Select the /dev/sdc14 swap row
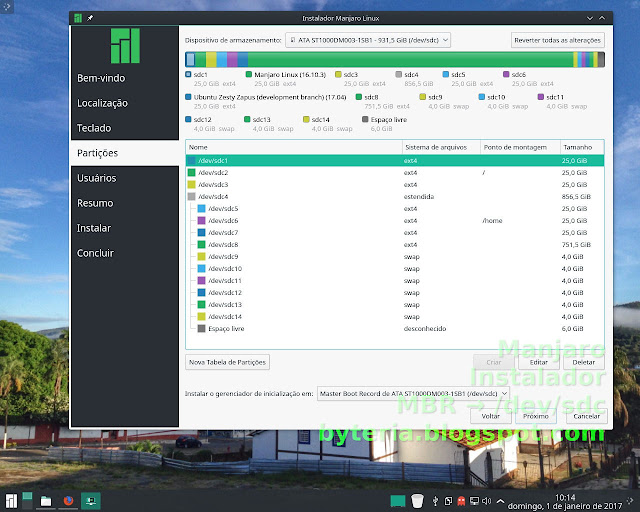This screenshot has width=640, height=512. tap(395, 316)
